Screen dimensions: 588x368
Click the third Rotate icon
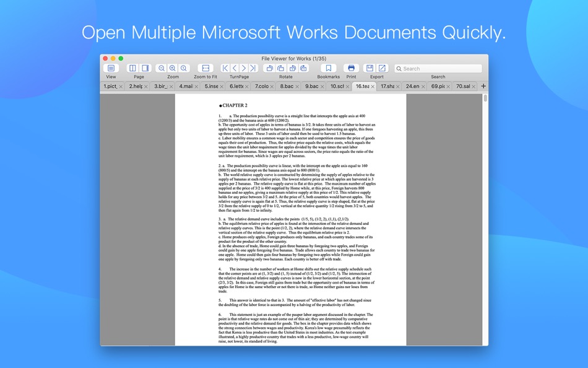click(292, 68)
